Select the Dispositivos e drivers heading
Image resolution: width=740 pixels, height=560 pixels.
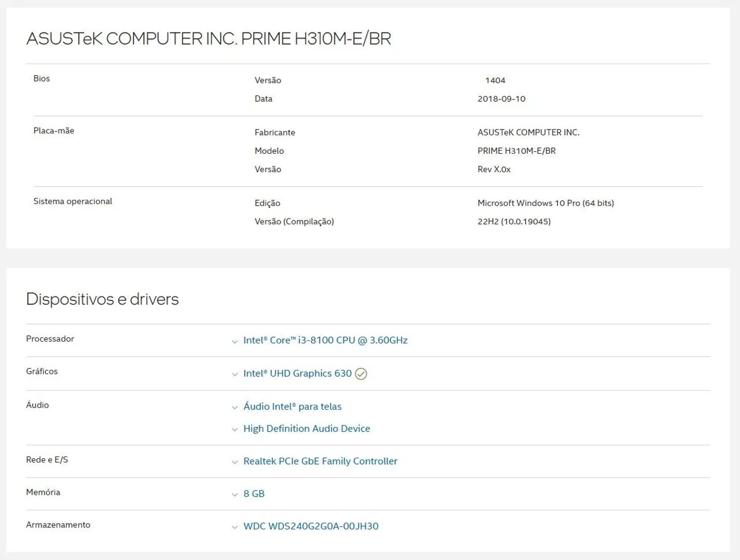pyautogui.click(x=102, y=299)
